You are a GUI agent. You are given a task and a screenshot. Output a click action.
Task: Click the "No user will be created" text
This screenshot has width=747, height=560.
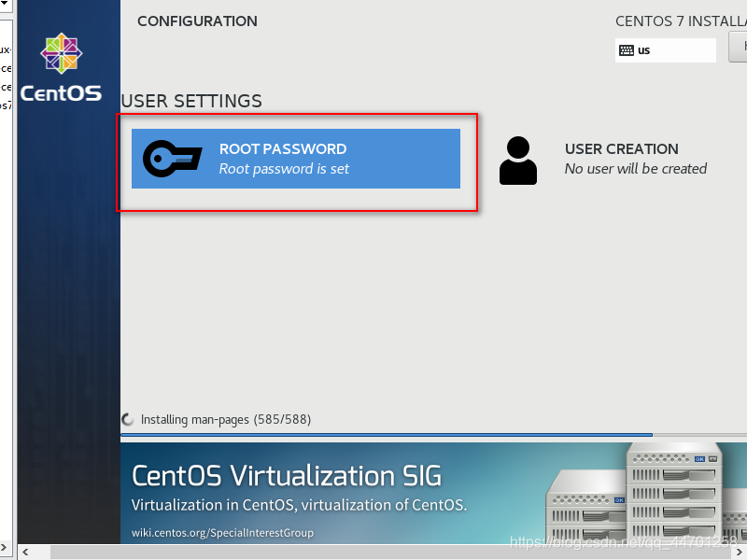point(636,169)
